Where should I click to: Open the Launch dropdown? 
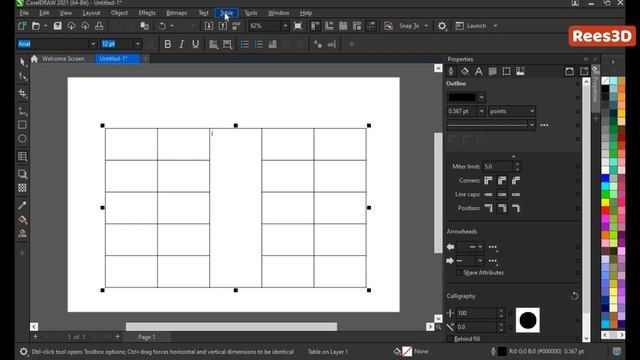pyautogui.click(x=496, y=26)
